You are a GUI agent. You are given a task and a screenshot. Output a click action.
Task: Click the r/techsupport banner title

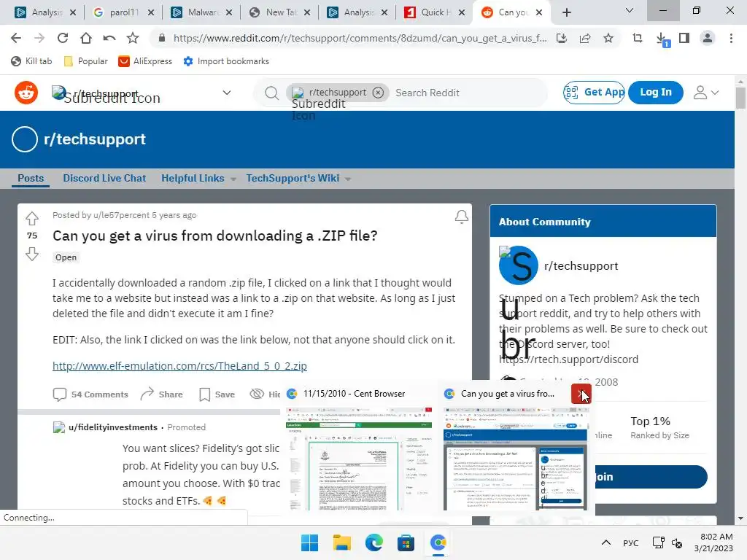[94, 139]
